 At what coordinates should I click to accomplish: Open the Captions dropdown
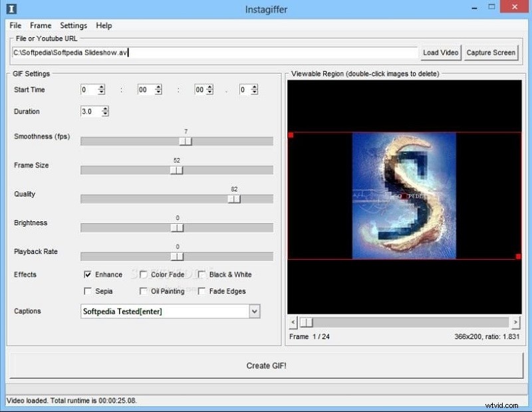(x=254, y=311)
